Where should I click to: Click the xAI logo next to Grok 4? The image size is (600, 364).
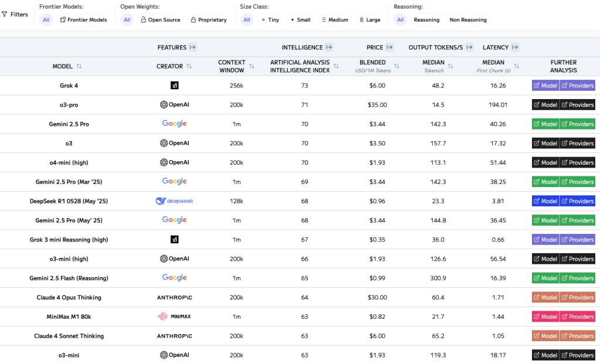point(174,85)
